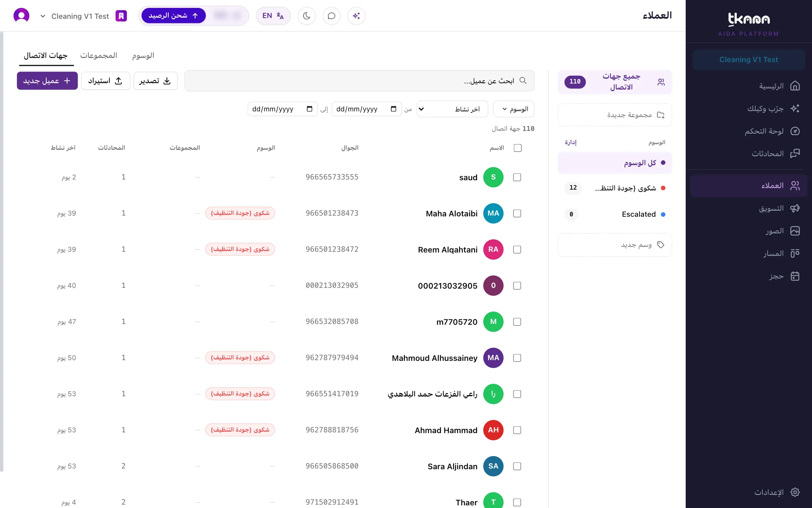Click شحن الرصيد recharge balance button
Viewport: 812px width, 508px height.
click(x=173, y=16)
